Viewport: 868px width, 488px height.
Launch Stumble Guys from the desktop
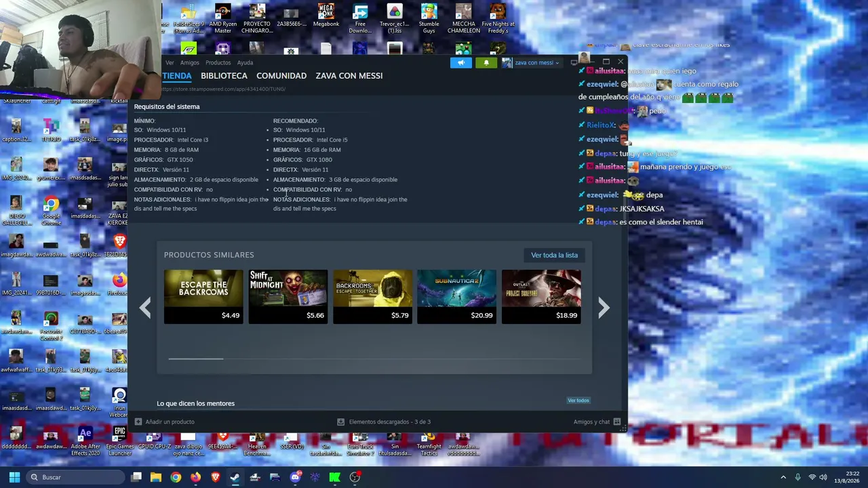(429, 19)
